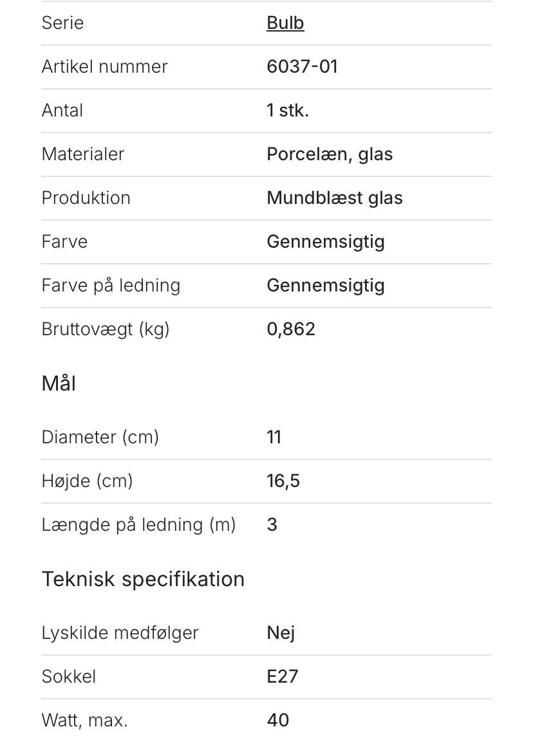
Task: Click the 'Mål' section heading
Action: tap(59, 383)
